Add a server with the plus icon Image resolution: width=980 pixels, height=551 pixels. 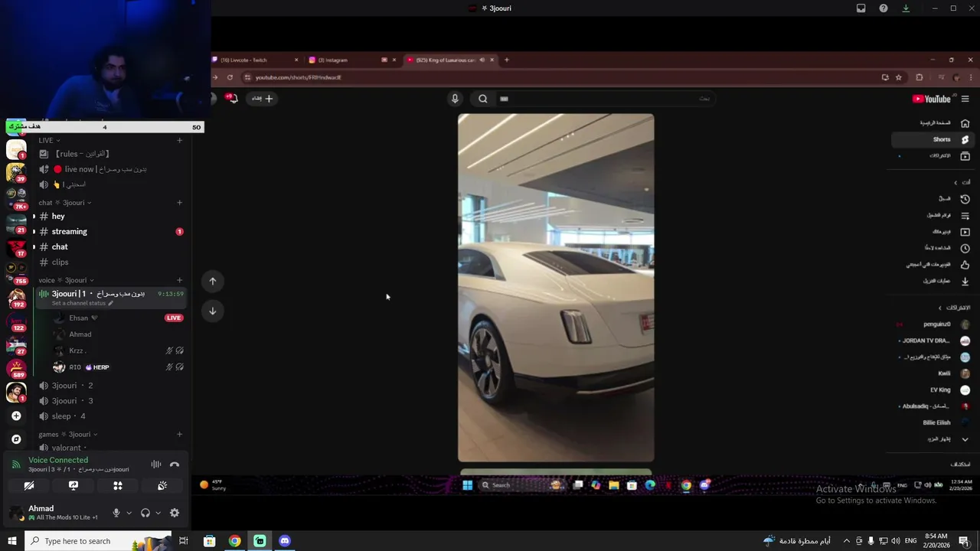click(x=16, y=416)
